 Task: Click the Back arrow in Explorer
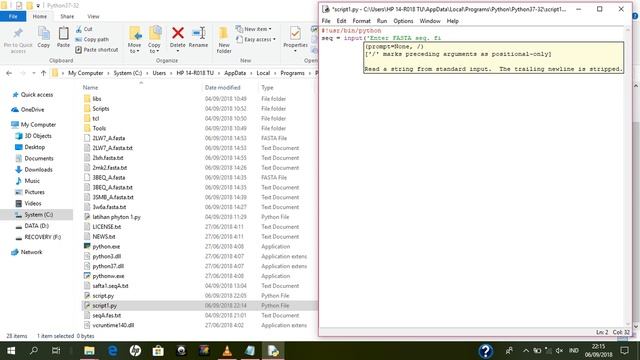(x=9, y=73)
